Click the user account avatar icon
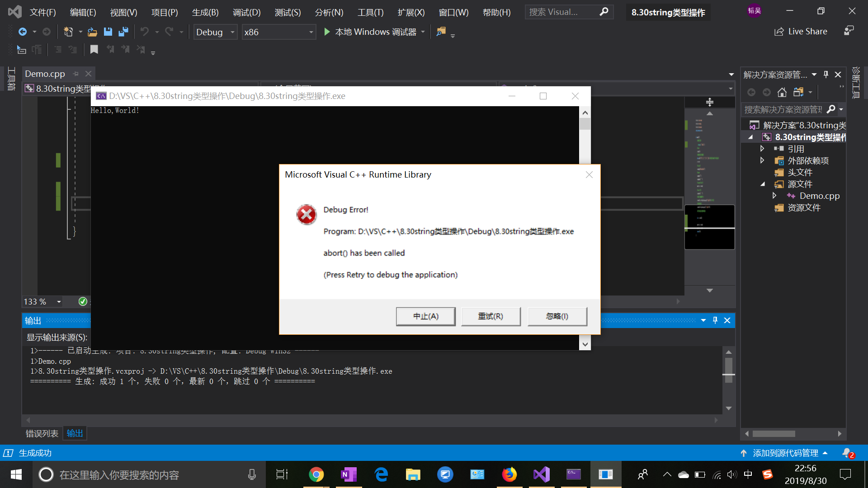 (x=754, y=10)
